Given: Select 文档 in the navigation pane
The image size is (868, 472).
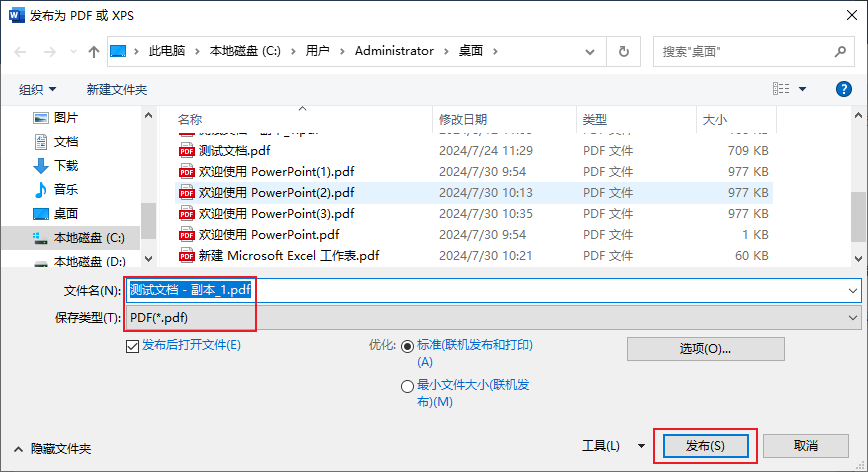Looking at the screenshot, I should point(55,141).
